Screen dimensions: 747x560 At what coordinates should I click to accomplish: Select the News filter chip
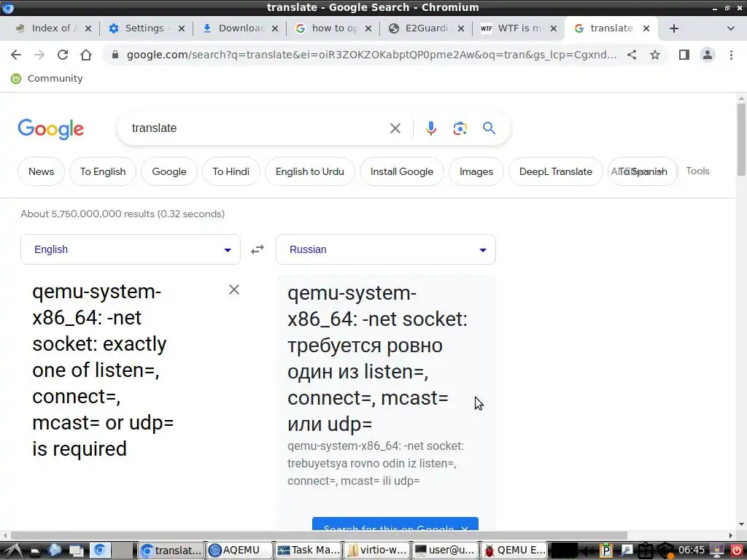click(41, 171)
